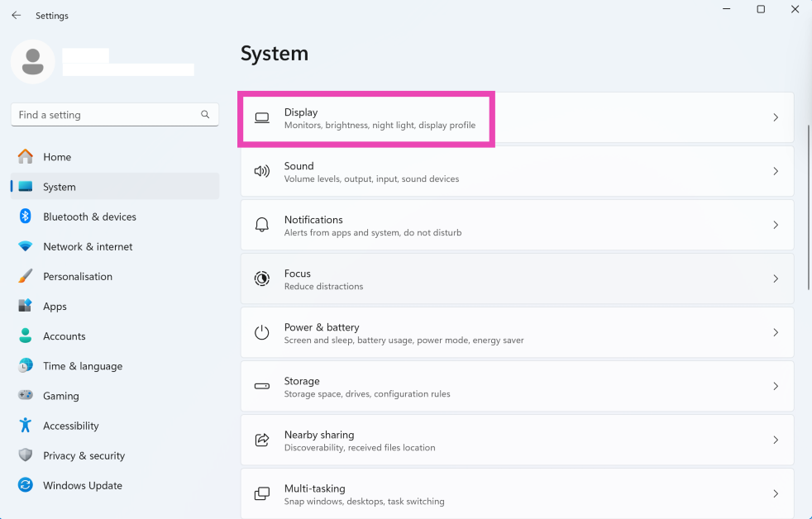The image size is (812, 519).
Task: Go to Accounts section
Action: (64, 336)
